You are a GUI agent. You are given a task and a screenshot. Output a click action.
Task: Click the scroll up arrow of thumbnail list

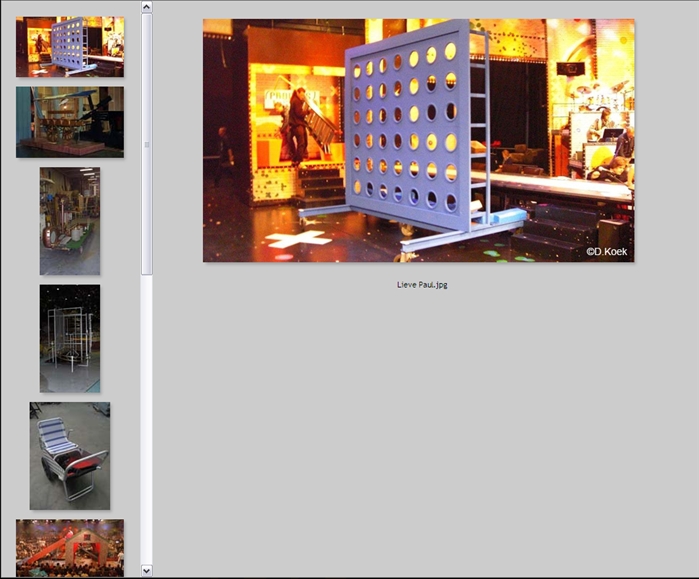click(147, 7)
